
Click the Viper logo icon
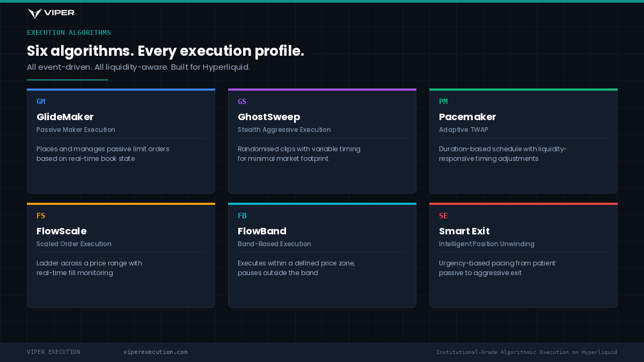[35, 13]
